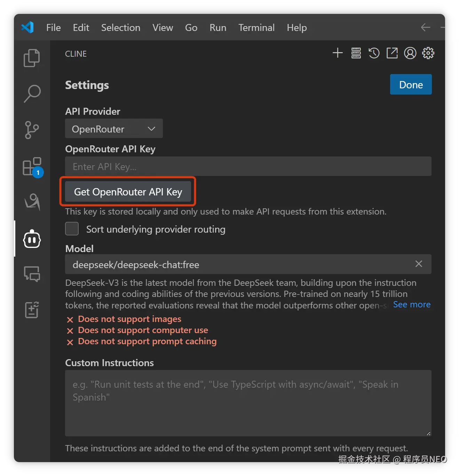The width and height of the screenshot is (459, 476).
Task: Open the Explorer view in activity bar
Action: tap(32, 58)
